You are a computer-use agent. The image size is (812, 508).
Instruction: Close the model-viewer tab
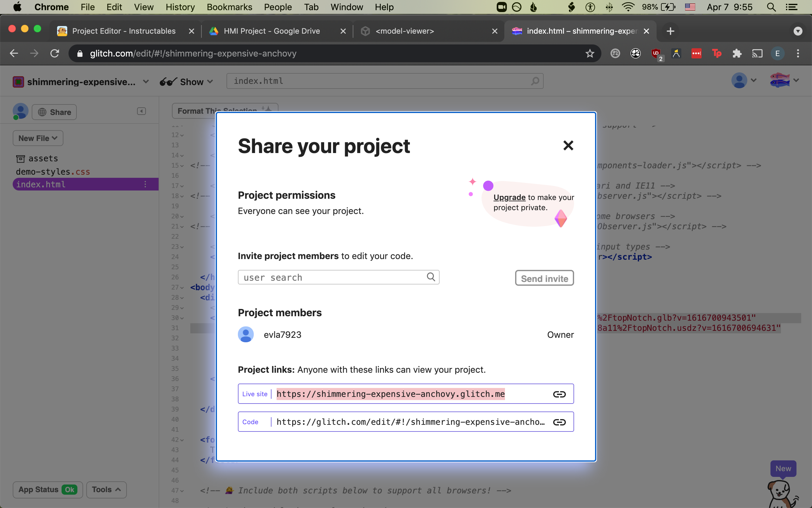[494, 31]
